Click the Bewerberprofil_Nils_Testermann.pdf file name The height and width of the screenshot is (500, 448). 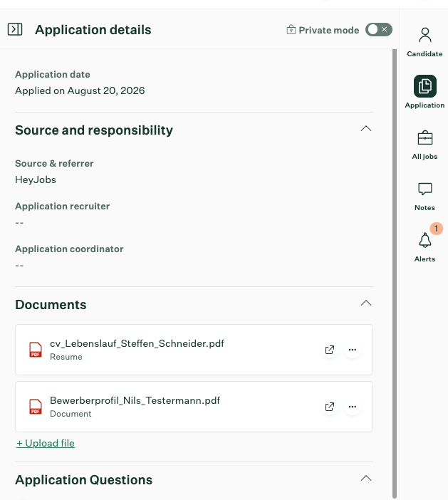pyautogui.click(x=135, y=400)
